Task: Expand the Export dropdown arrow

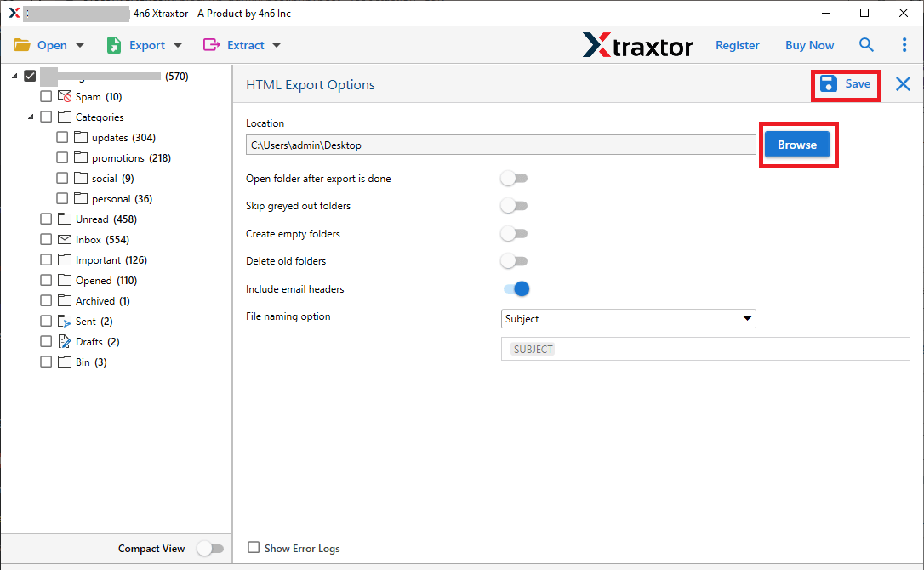Action: tap(177, 44)
